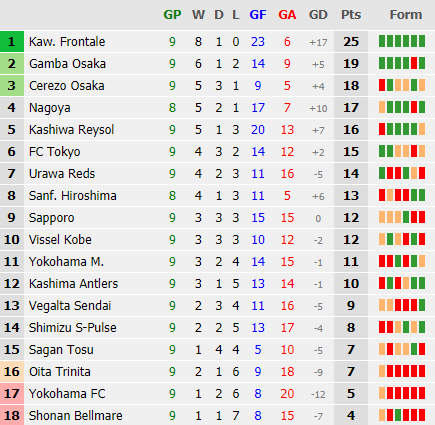Screen dimensions: 435x425
Task: Click Shonan Bellmare's form indicator bars
Action: click(402, 415)
